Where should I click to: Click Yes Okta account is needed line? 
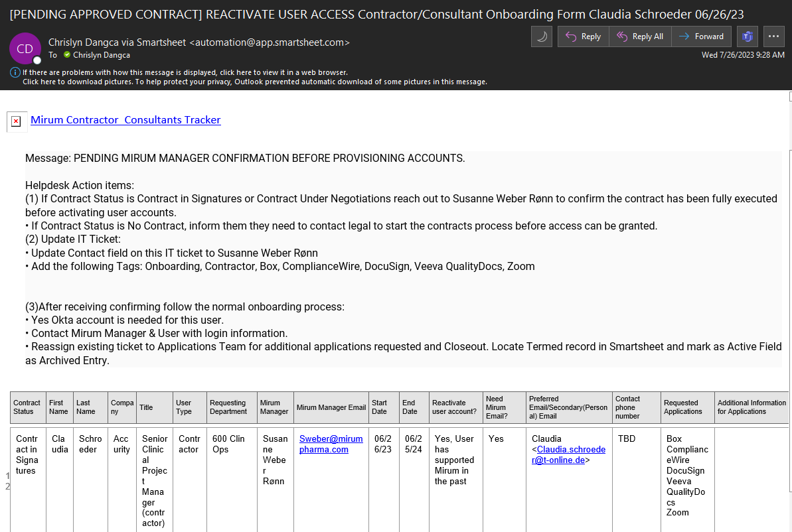coord(125,320)
